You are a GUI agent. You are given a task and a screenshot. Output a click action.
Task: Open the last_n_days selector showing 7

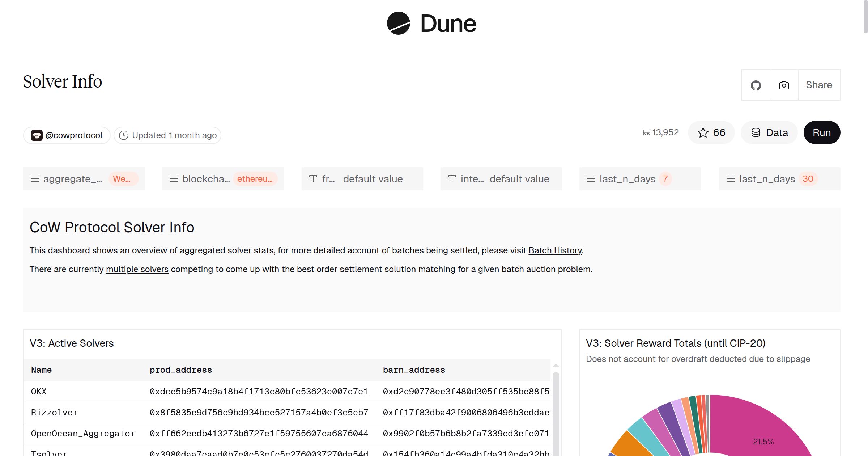click(x=640, y=178)
